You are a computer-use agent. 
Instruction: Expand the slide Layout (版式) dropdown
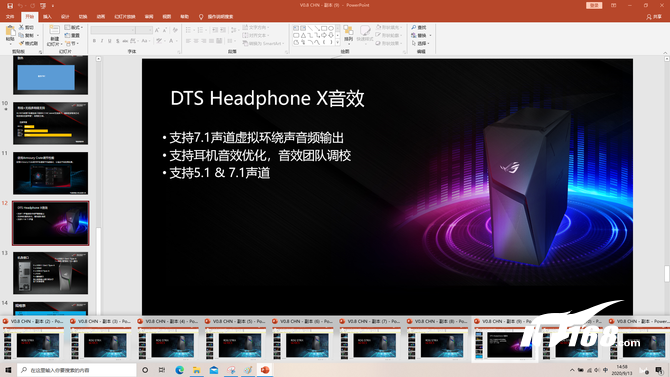pos(73,27)
